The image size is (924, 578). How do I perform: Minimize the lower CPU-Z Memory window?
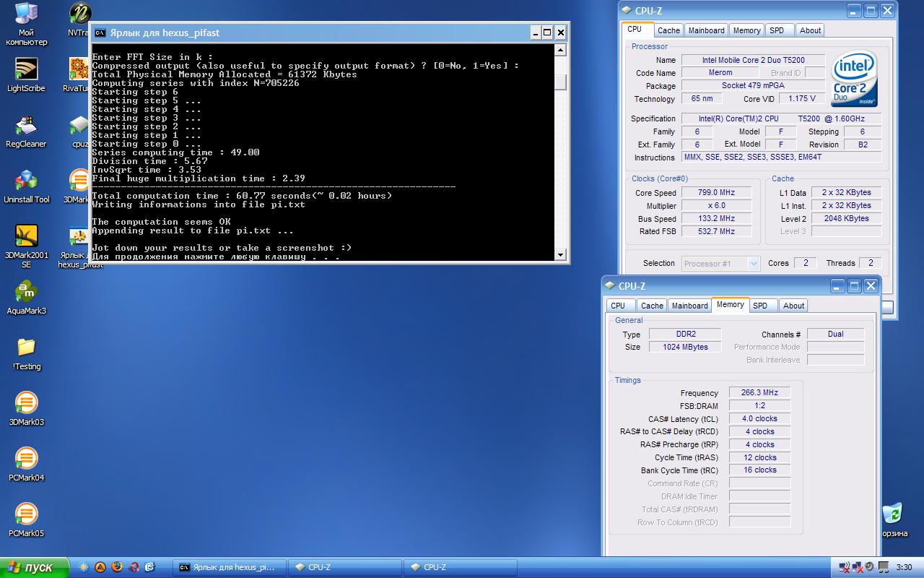[837, 286]
